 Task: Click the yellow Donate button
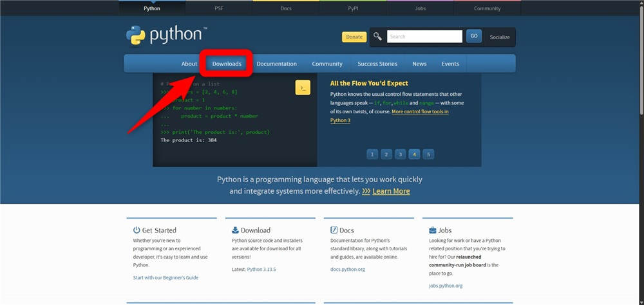(354, 37)
